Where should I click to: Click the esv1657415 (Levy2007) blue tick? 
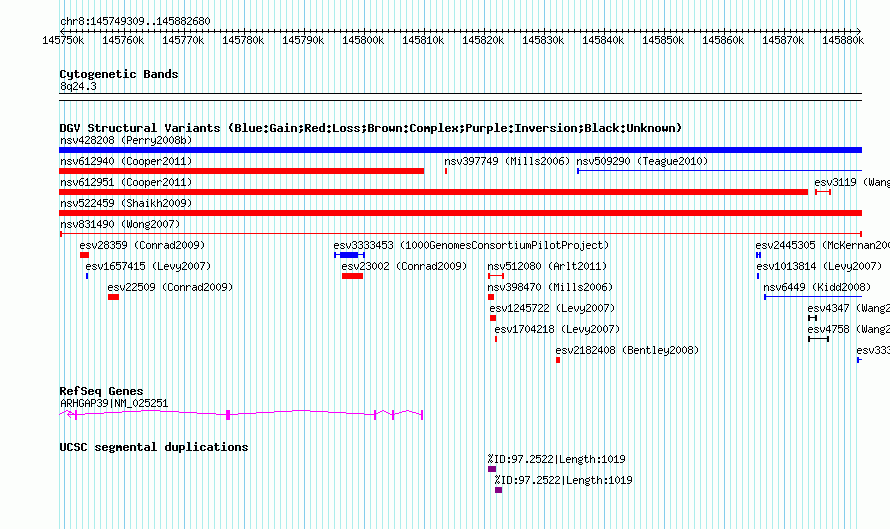click(x=87, y=276)
